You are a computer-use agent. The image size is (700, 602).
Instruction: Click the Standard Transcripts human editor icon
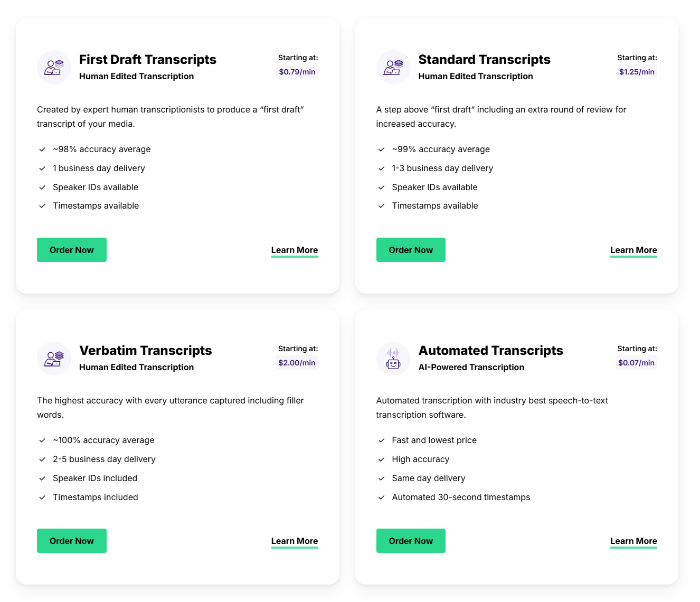coord(393,67)
